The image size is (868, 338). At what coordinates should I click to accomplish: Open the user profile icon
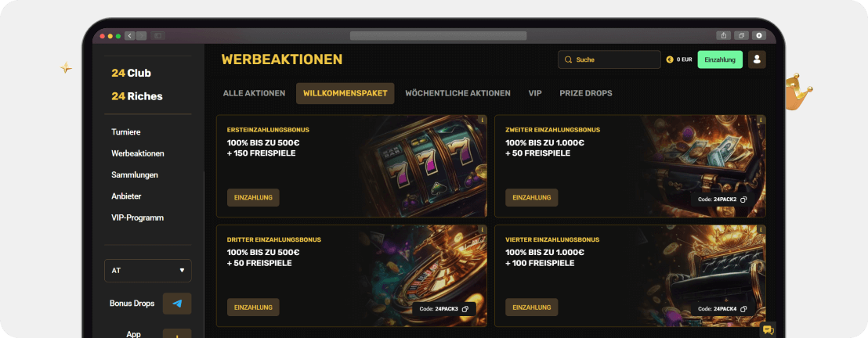(x=757, y=59)
